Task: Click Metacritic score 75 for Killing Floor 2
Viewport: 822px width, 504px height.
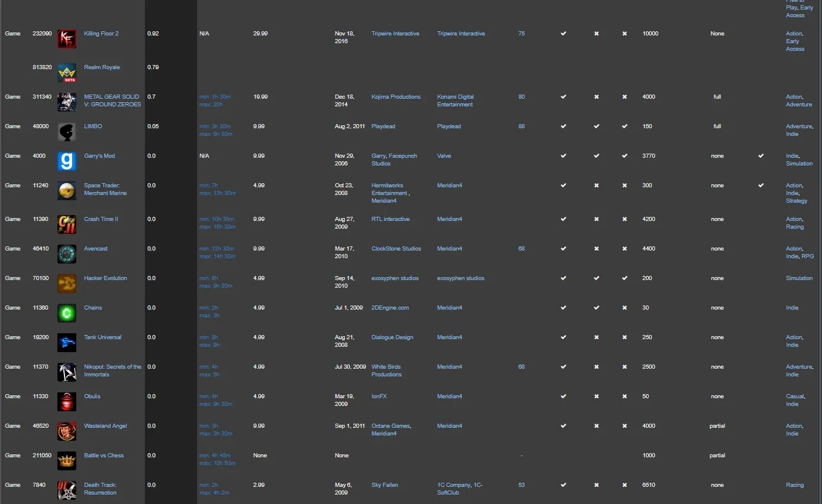Action: point(521,34)
